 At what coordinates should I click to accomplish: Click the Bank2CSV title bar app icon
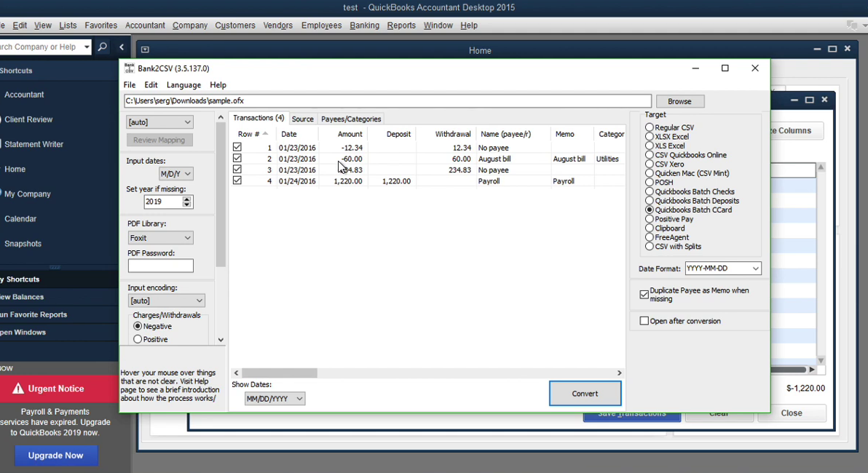pos(129,68)
